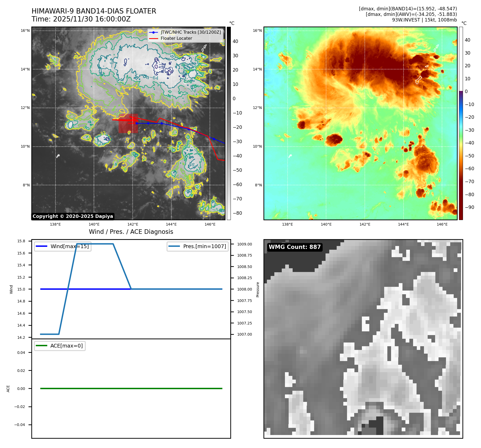Click the WMG Count: 887 label
Screen dimensions: 481x448
click(294, 247)
